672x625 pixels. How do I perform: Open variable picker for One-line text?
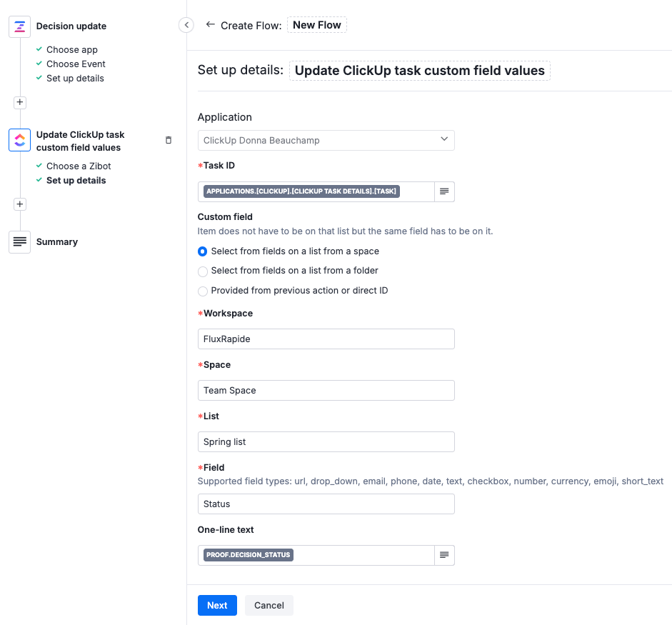coord(444,555)
